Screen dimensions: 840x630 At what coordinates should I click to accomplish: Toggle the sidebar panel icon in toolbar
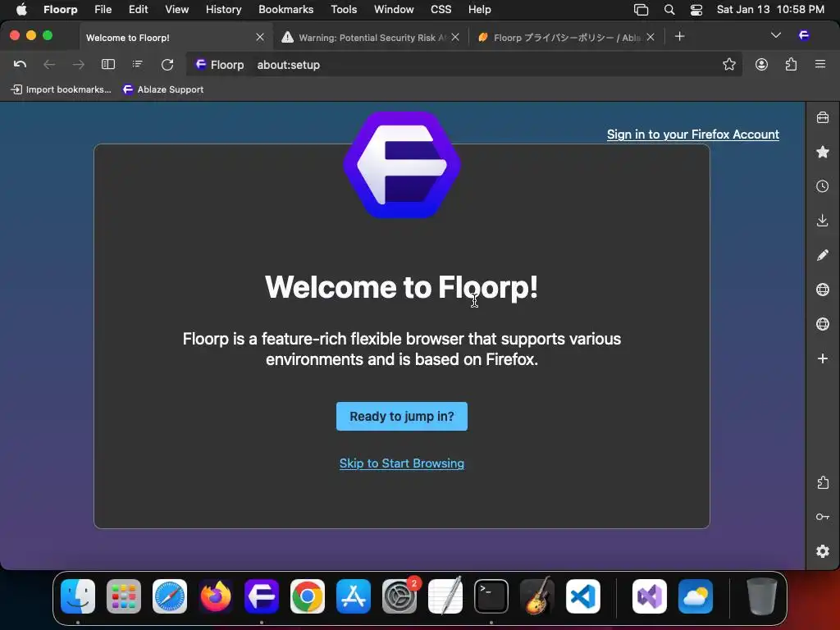tap(108, 64)
